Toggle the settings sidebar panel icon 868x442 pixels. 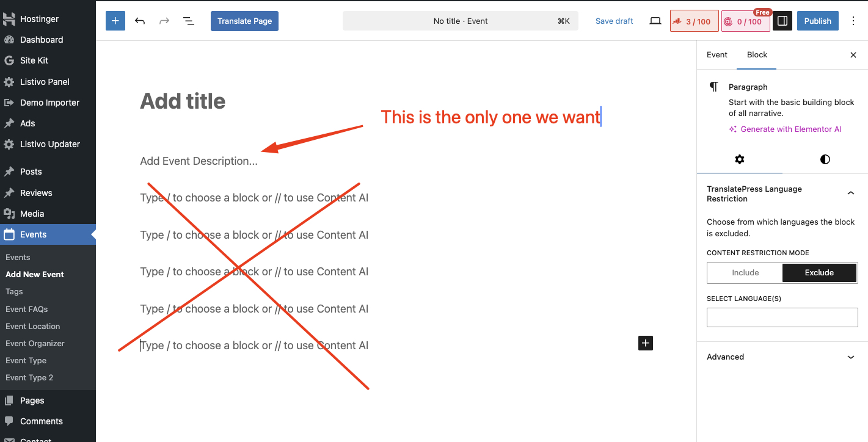pyautogui.click(x=782, y=21)
